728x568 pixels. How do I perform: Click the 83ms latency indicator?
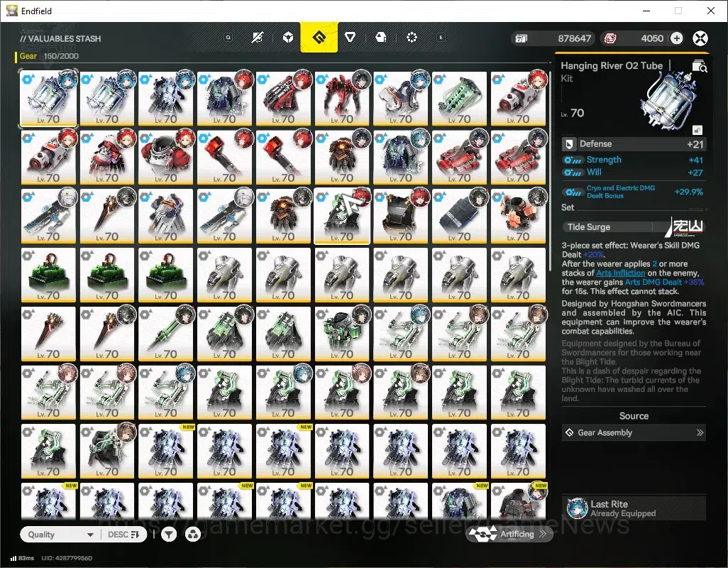(x=22, y=558)
